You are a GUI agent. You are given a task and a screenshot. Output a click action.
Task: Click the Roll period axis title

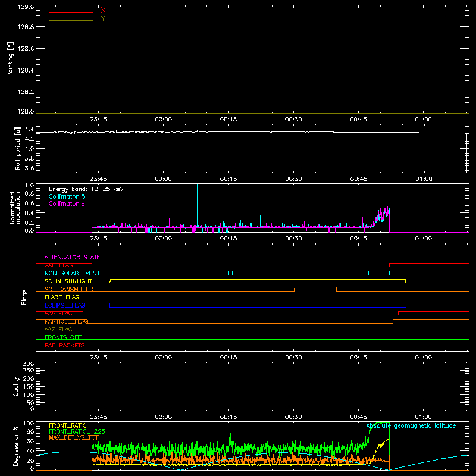[x=18, y=148]
